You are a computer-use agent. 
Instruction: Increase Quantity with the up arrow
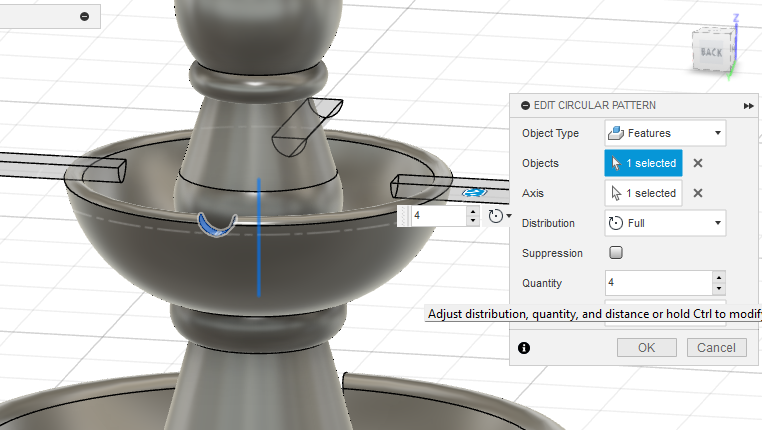point(719,277)
